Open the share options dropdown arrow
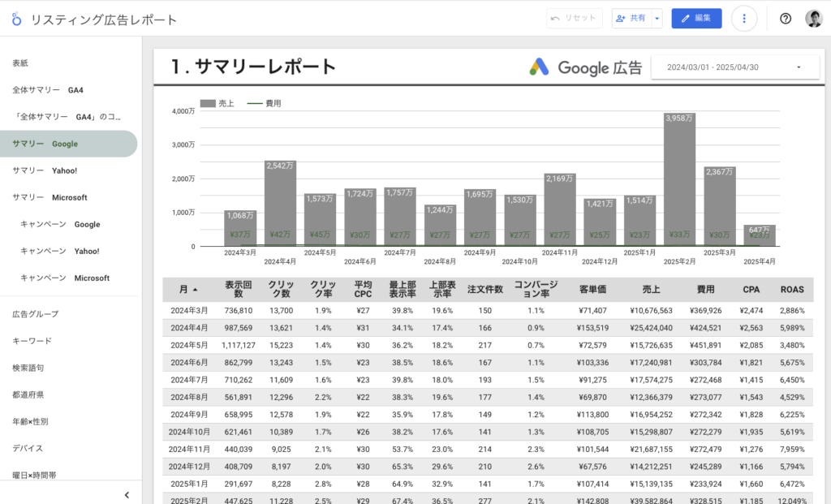 pos(657,19)
